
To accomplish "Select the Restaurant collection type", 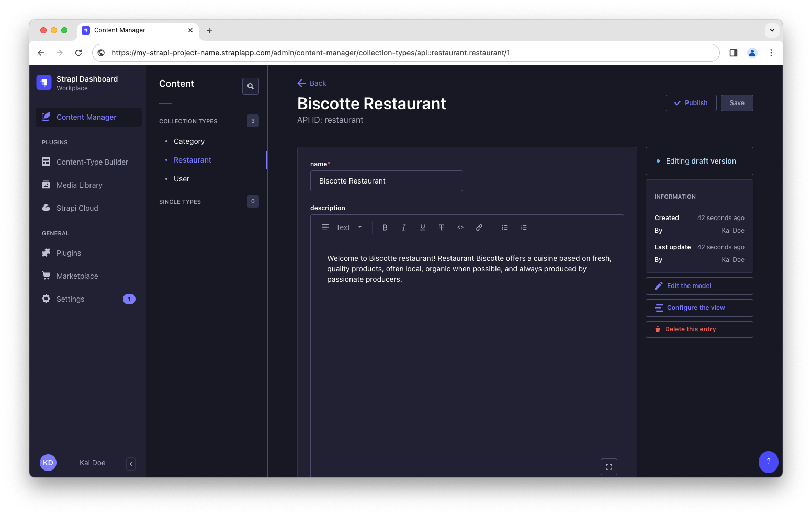I will click(x=192, y=159).
